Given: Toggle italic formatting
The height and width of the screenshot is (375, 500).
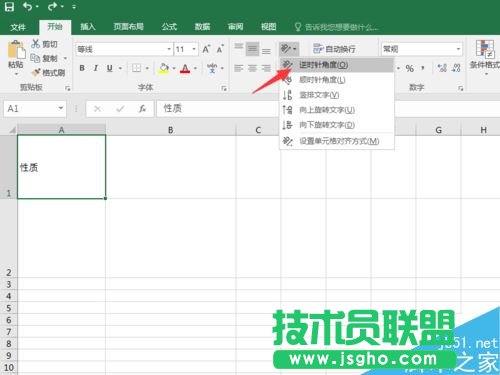Looking at the screenshot, I should tap(96, 68).
